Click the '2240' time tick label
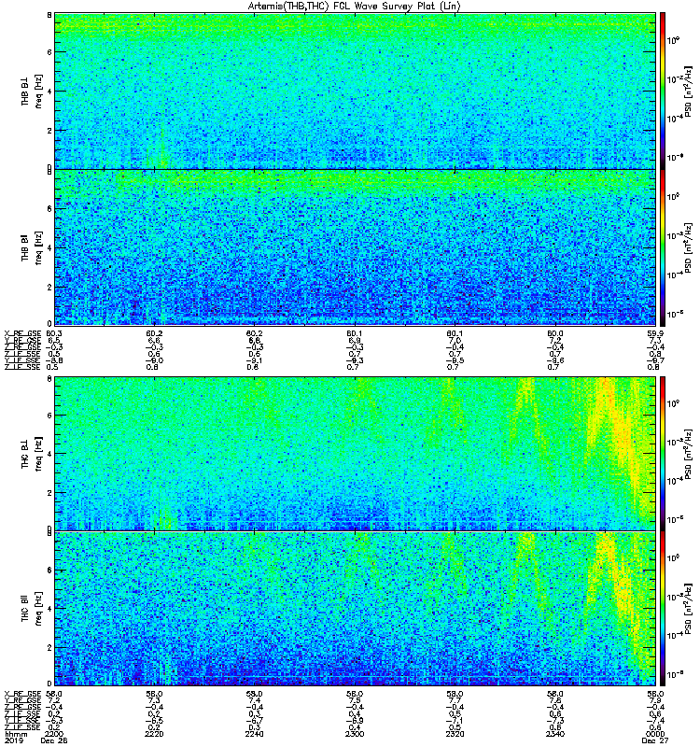 254,734
